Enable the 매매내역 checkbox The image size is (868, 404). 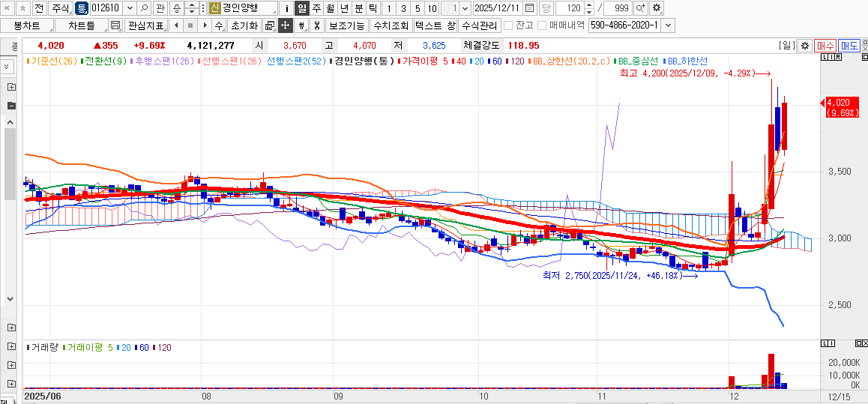pos(542,25)
